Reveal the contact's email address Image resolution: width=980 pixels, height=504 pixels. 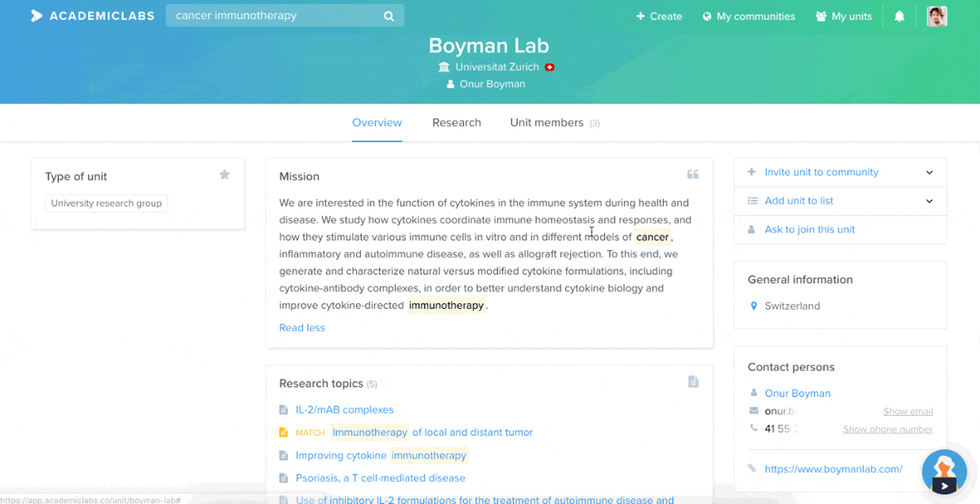(907, 412)
